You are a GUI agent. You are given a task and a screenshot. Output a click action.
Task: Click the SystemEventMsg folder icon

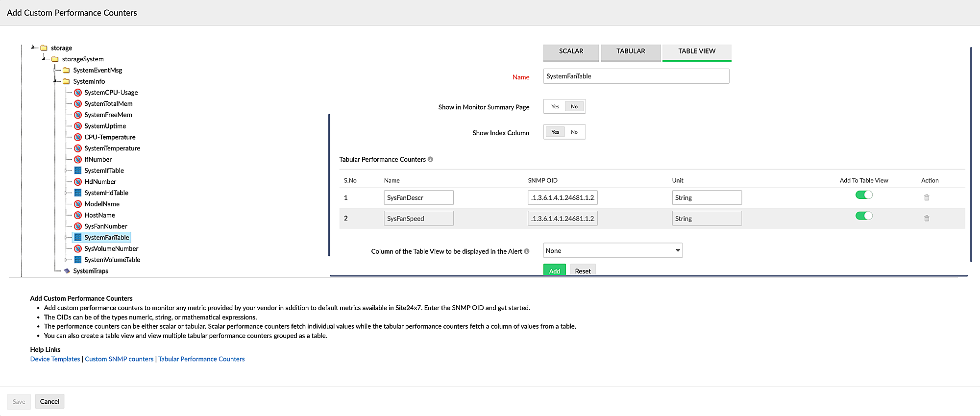point(66,70)
